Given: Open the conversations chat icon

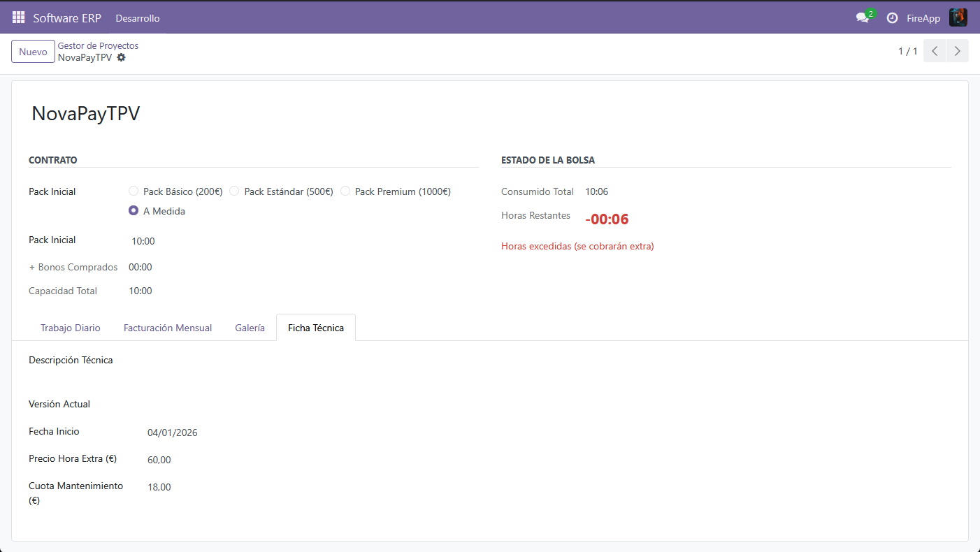Looking at the screenshot, I should click(863, 18).
